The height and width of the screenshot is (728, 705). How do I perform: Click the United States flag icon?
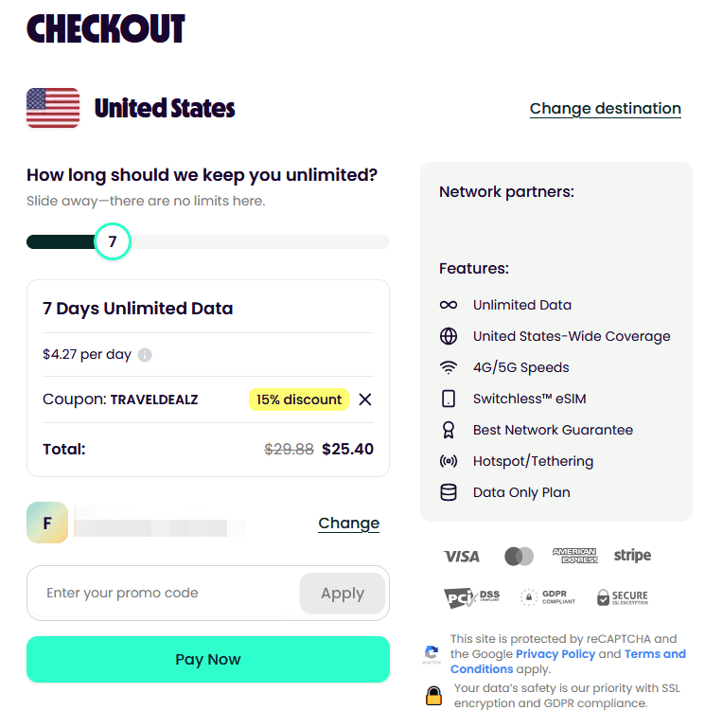point(53,108)
